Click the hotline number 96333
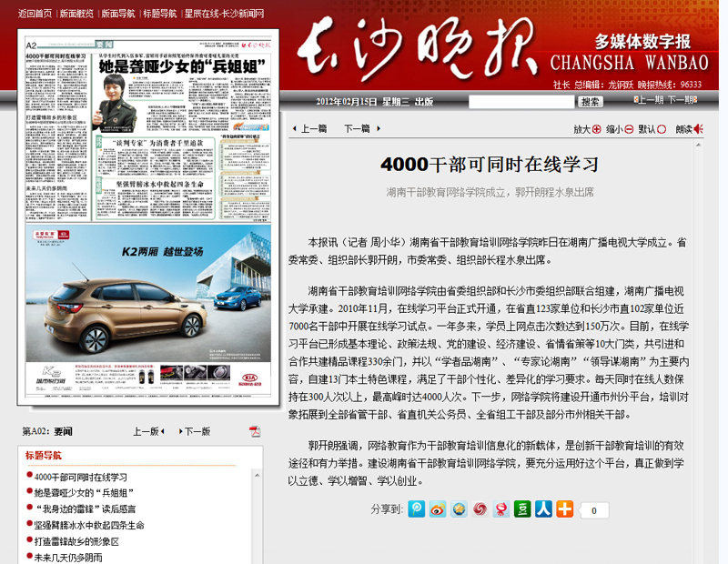Viewport: 728px width, 564px height. tap(691, 85)
